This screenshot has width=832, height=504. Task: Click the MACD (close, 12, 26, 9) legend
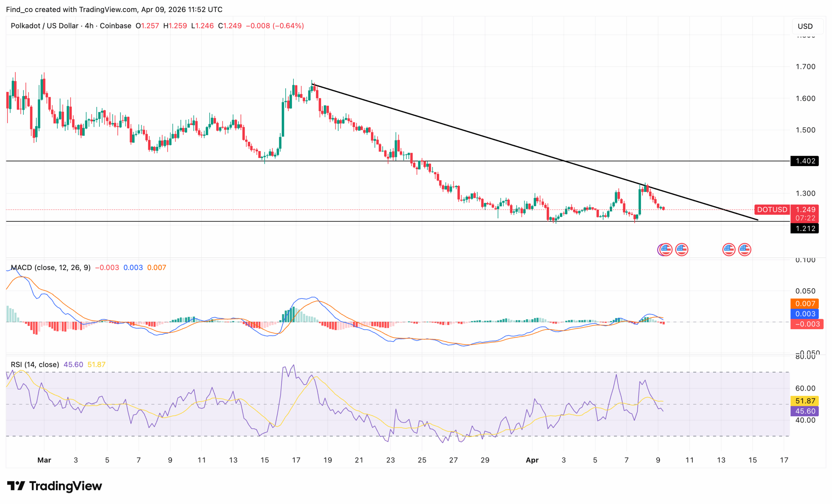(51, 268)
